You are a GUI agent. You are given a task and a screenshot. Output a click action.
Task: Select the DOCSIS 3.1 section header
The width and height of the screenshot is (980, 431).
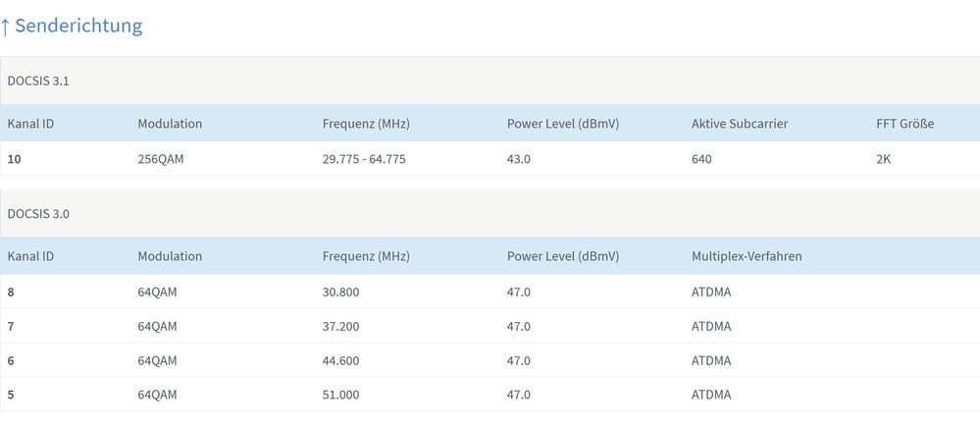pyautogui.click(x=38, y=81)
